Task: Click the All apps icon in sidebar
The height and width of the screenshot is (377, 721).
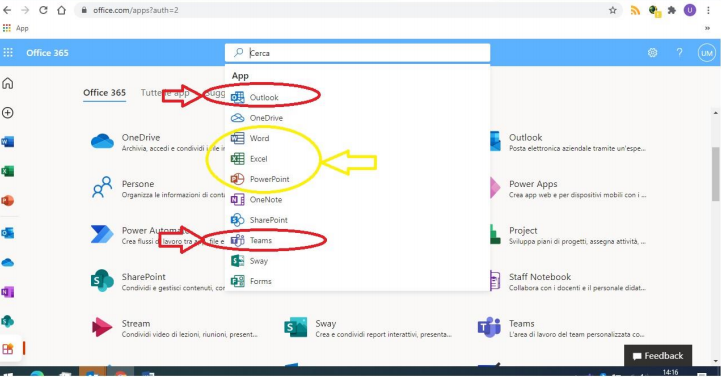Action: click(8, 349)
